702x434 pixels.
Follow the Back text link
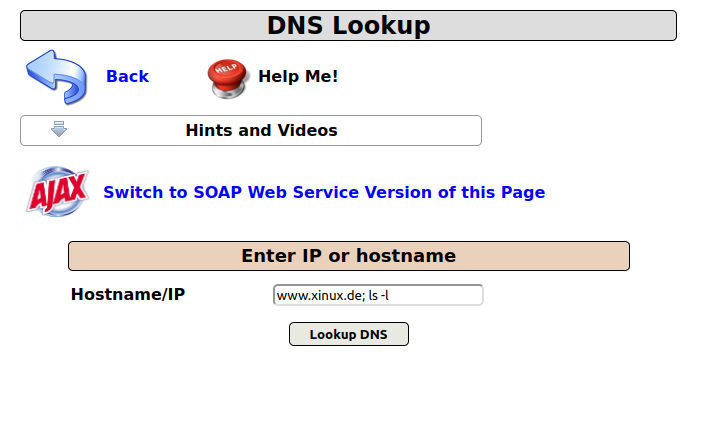point(127,77)
